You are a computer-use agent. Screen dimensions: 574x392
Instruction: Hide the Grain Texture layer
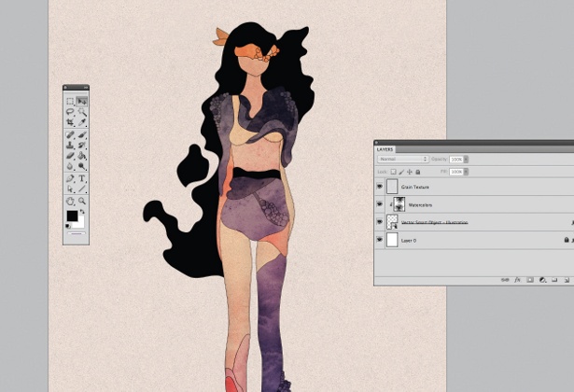click(x=380, y=187)
